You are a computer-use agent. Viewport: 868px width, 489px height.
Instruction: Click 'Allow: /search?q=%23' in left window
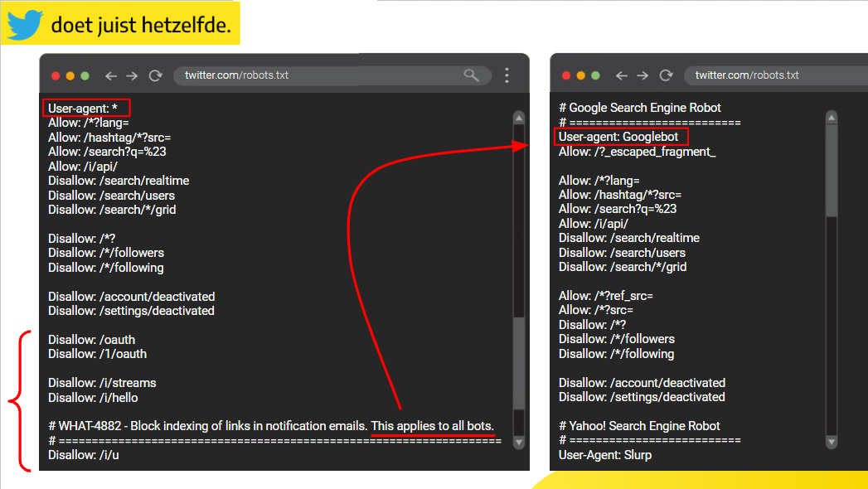coord(107,152)
